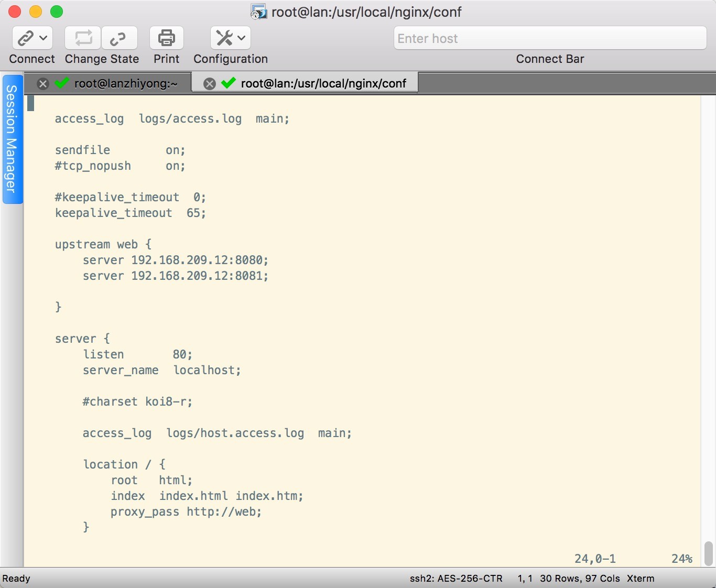Click the Print toolbar label
This screenshot has width=716, height=588.
167,59
